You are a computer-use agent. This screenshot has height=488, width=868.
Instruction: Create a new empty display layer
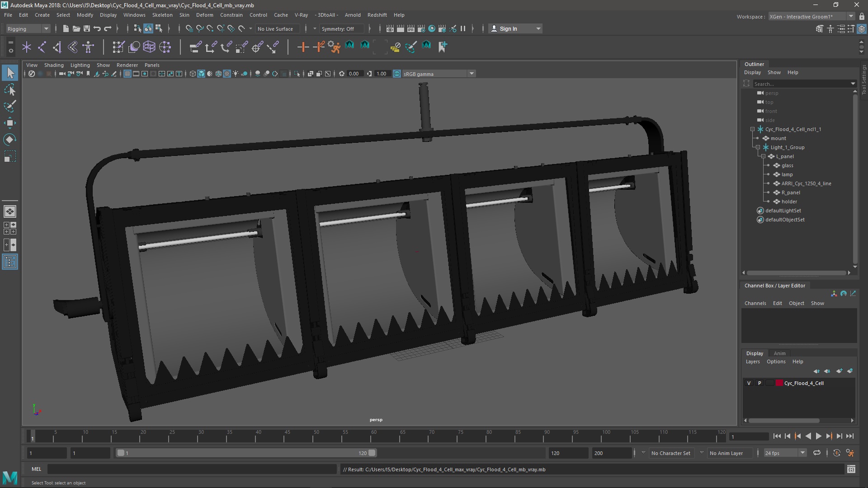pyautogui.click(x=840, y=371)
